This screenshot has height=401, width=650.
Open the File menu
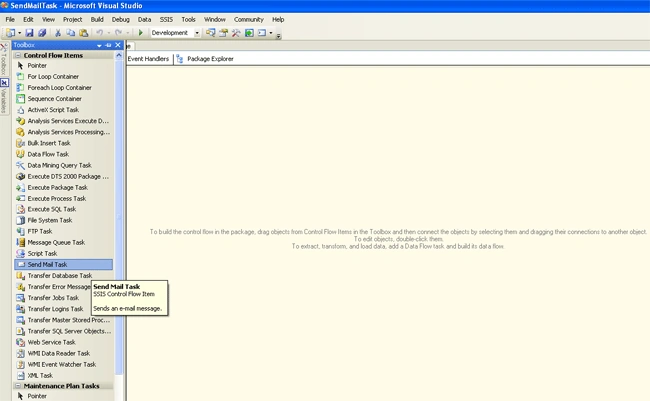(x=10, y=19)
